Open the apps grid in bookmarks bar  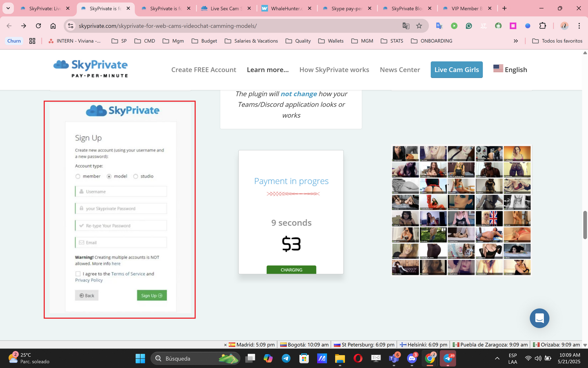point(32,41)
